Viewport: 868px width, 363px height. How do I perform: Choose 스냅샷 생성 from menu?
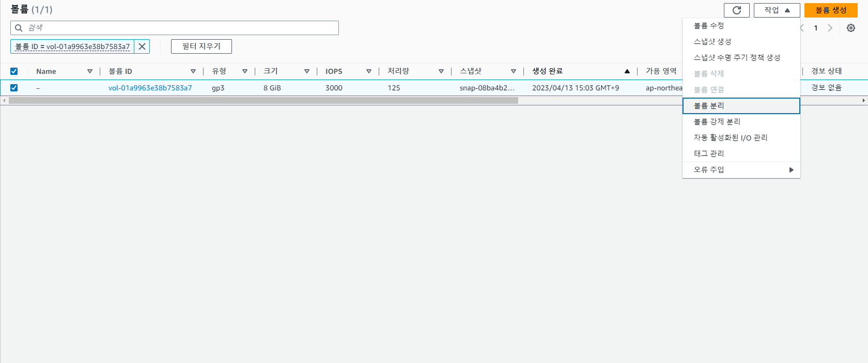(741, 42)
